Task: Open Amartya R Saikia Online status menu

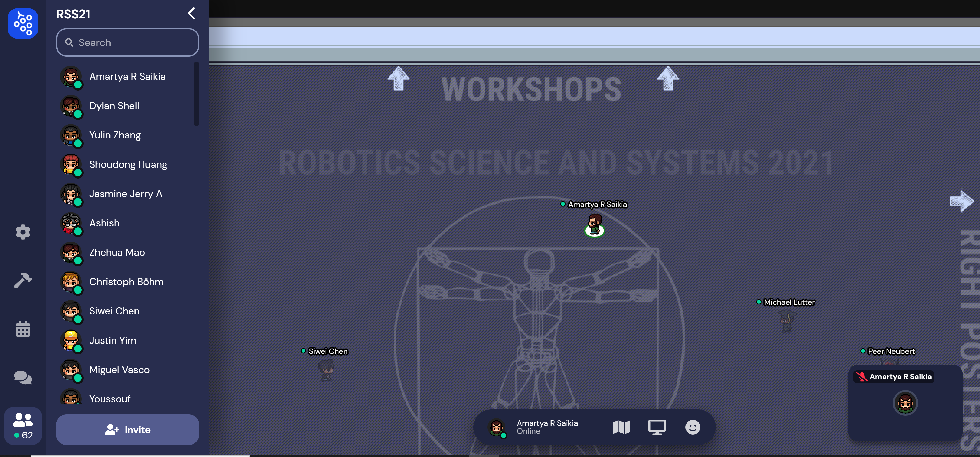Action: (x=547, y=427)
